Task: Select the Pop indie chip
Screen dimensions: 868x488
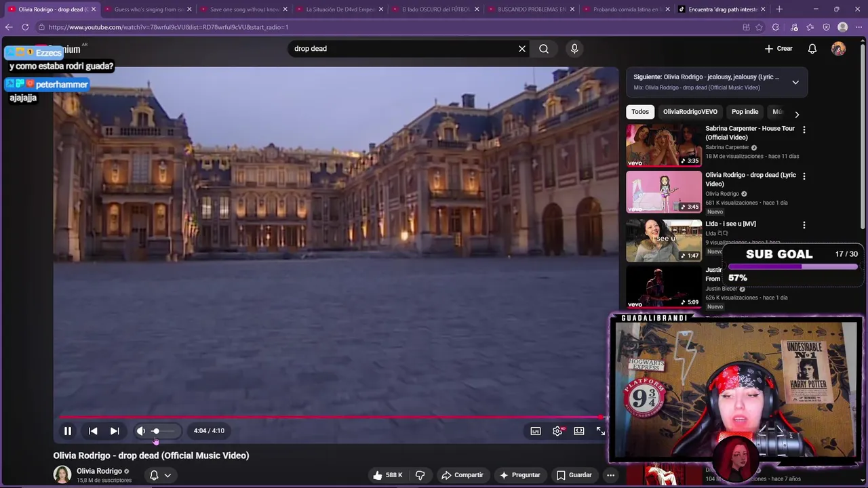Action: [745, 112]
